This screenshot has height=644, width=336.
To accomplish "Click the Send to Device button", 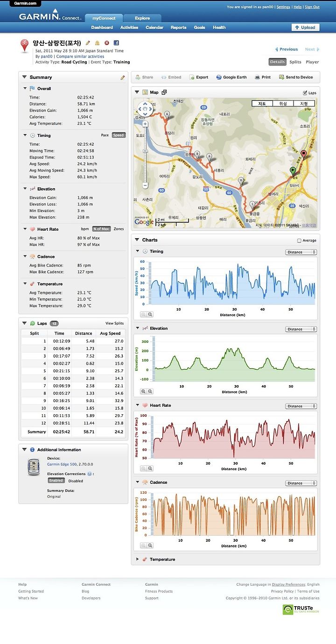I will tap(296, 77).
